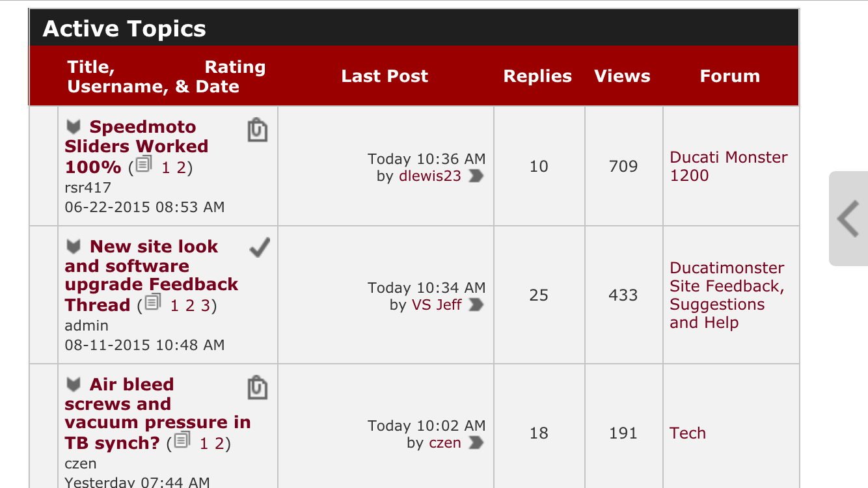The width and height of the screenshot is (868, 488).
Task: Open Speedmoto Sliders Worked 100% thread
Action: coord(137,146)
